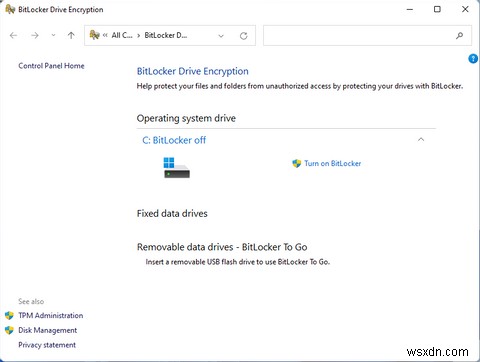Screen dimensions: 480x362
Task: Open Control Panel Home link
Action: [x=51, y=66]
